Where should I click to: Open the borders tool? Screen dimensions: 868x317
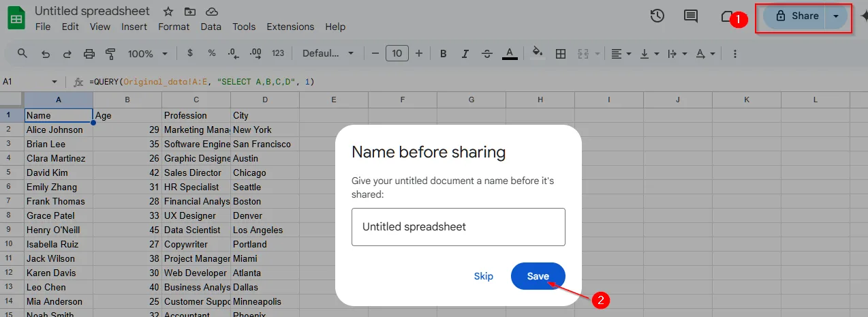[x=561, y=53]
